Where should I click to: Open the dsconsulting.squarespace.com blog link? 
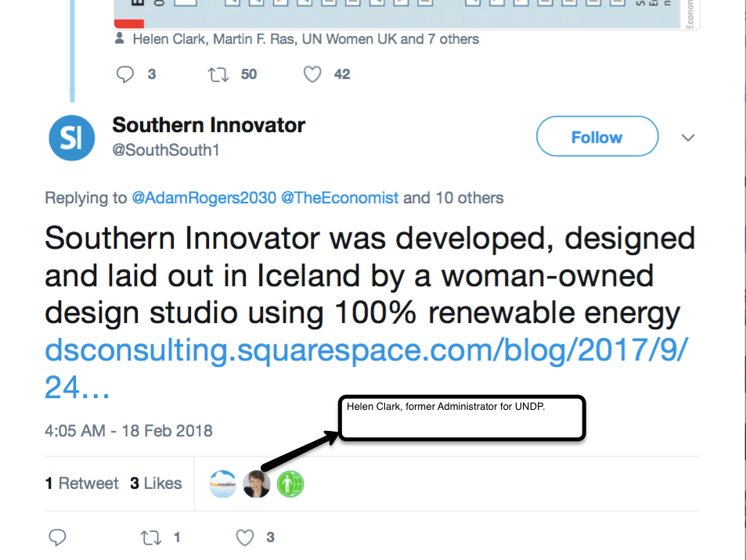tap(366, 349)
